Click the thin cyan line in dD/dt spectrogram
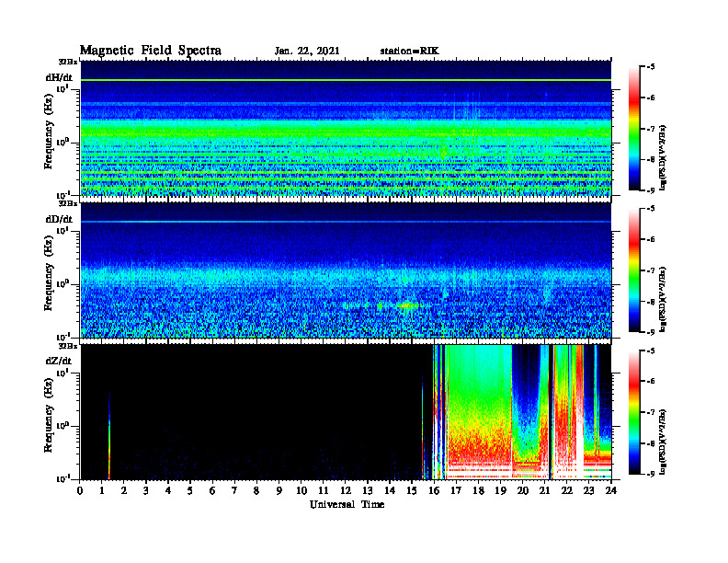The width and height of the screenshot is (728, 563). point(346,222)
